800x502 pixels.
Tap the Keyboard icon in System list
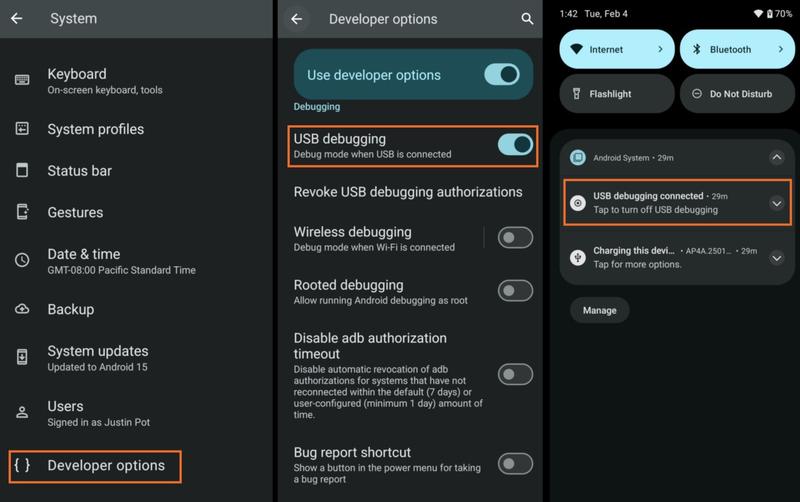tap(22, 80)
